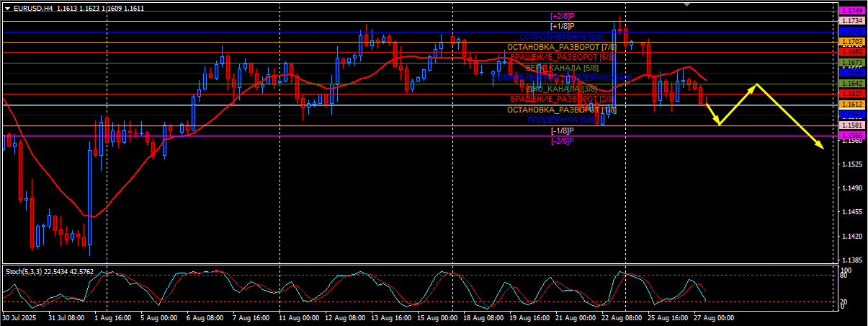This screenshot has width=868, height=326.
Task: Click the 13 Aug 16:00 time label
Action: (x=390, y=317)
